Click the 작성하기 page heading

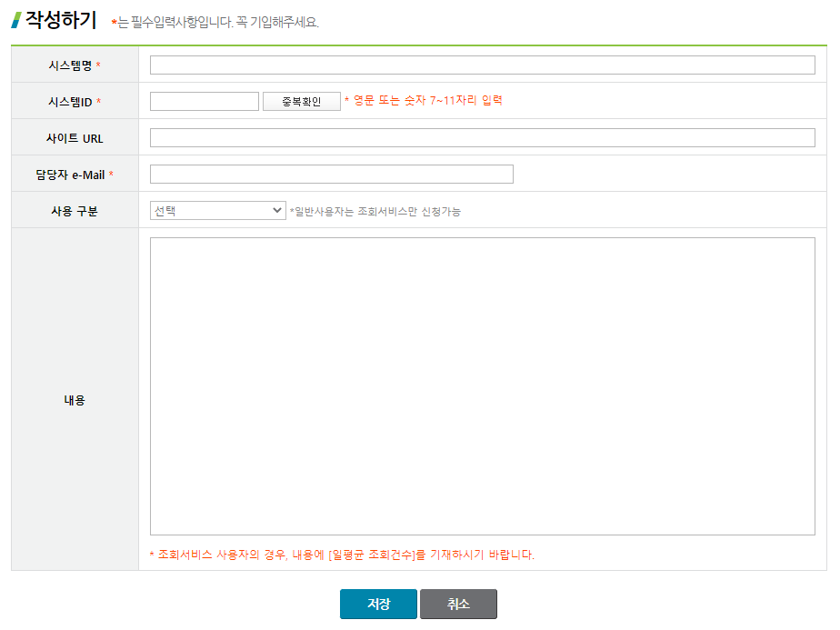(60, 19)
